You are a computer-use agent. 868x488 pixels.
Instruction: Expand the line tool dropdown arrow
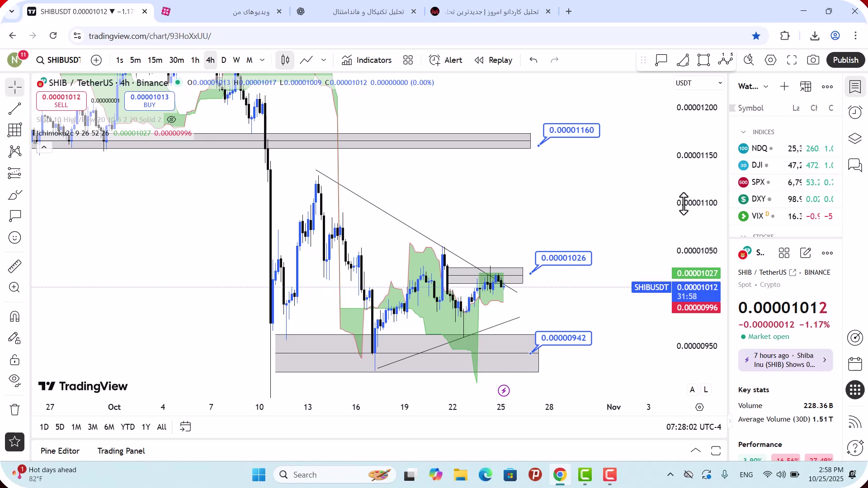324,60
